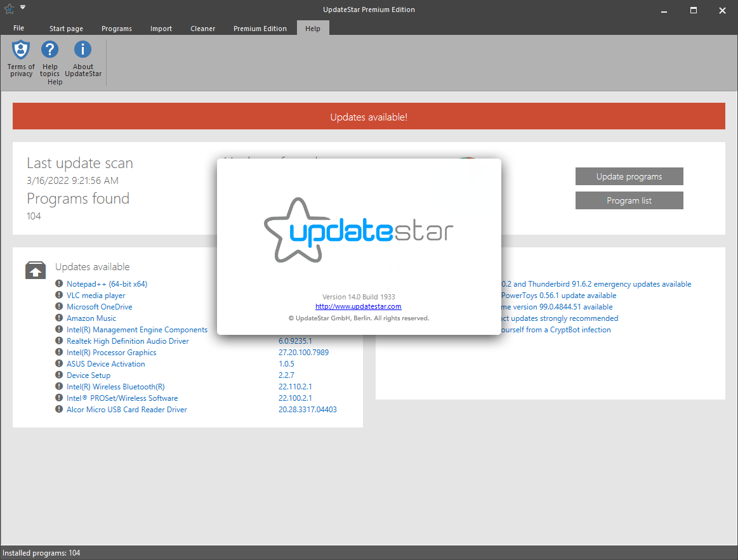
Task: Click the Update programs button
Action: click(x=629, y=176)
